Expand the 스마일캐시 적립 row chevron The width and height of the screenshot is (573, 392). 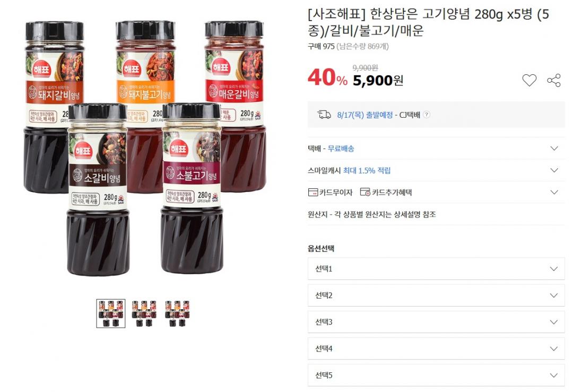tap(554, 170)
